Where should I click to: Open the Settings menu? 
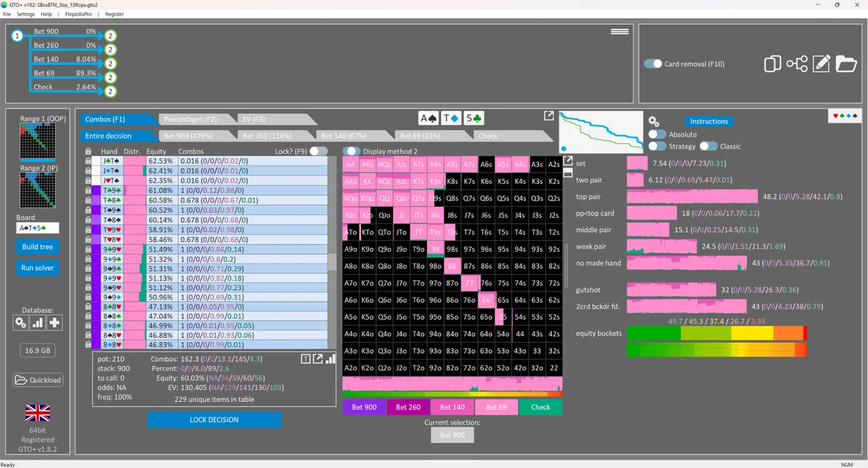25,14
